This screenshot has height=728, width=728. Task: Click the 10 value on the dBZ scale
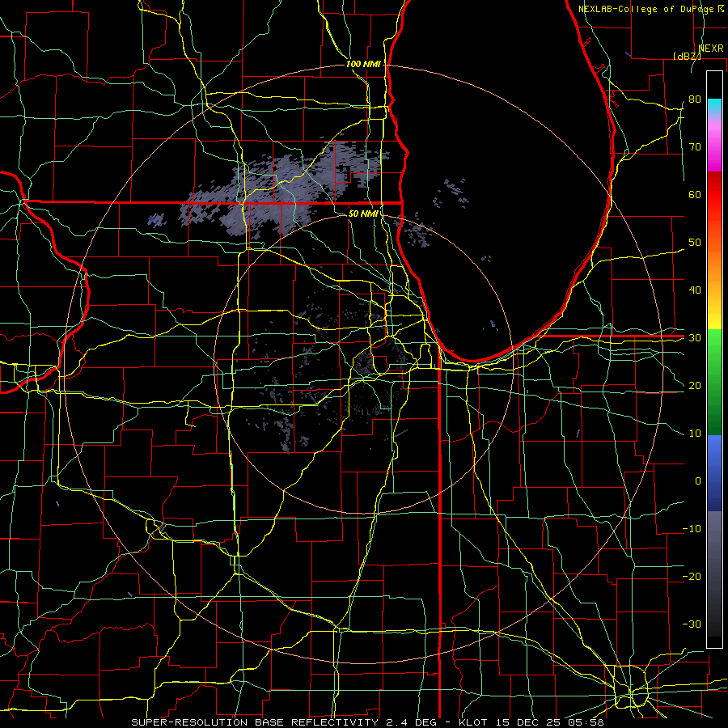695,434
